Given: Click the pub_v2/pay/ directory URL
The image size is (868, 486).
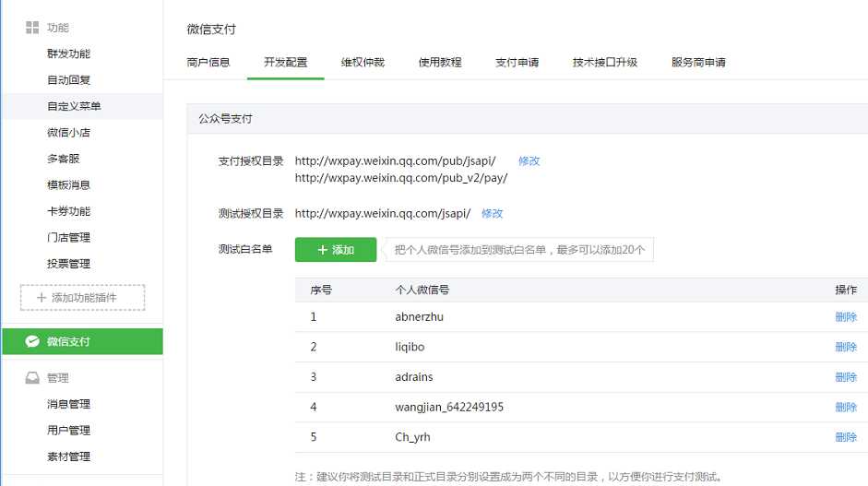Looking at the screenshot, I should click(x=400, y=178).
